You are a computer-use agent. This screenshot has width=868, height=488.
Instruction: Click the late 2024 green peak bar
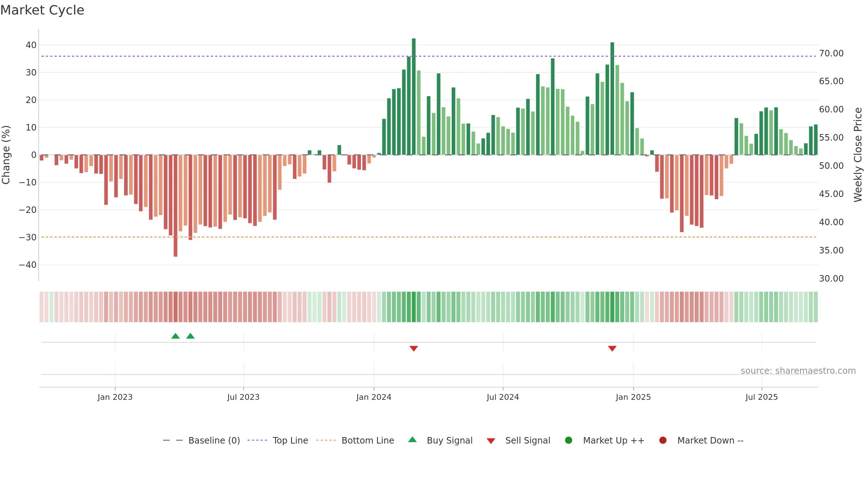[612, 99]
